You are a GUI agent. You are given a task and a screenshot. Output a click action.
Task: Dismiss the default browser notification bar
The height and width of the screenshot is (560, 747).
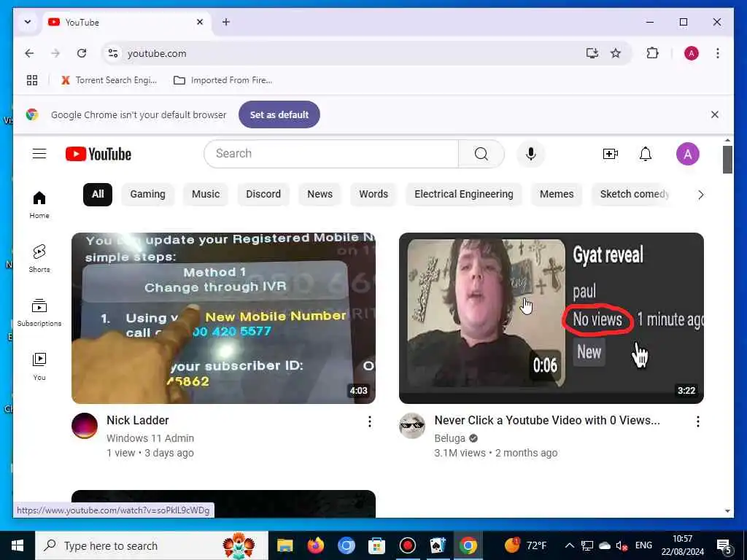point(715,114)
